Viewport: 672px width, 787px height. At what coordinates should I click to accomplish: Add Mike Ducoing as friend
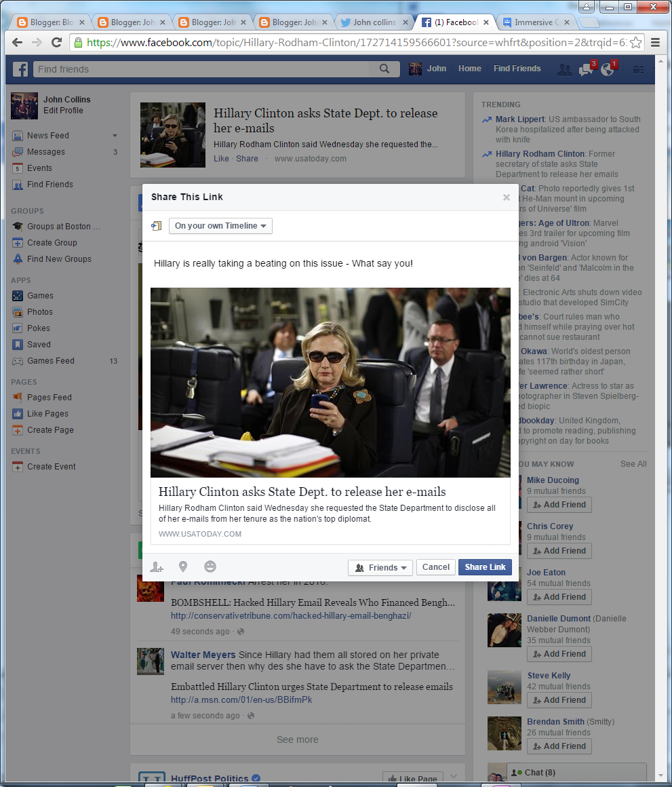point(559,504)
